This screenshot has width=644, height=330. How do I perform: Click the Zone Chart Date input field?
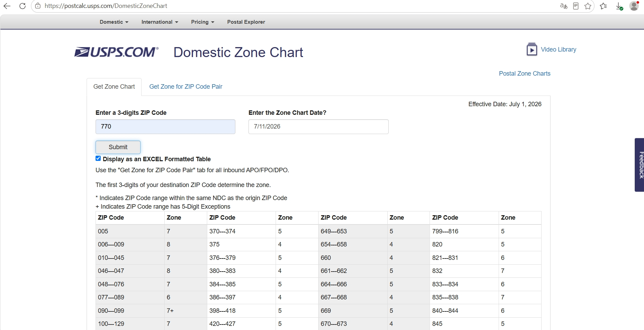pyautogui.click(x=318, y=126)
